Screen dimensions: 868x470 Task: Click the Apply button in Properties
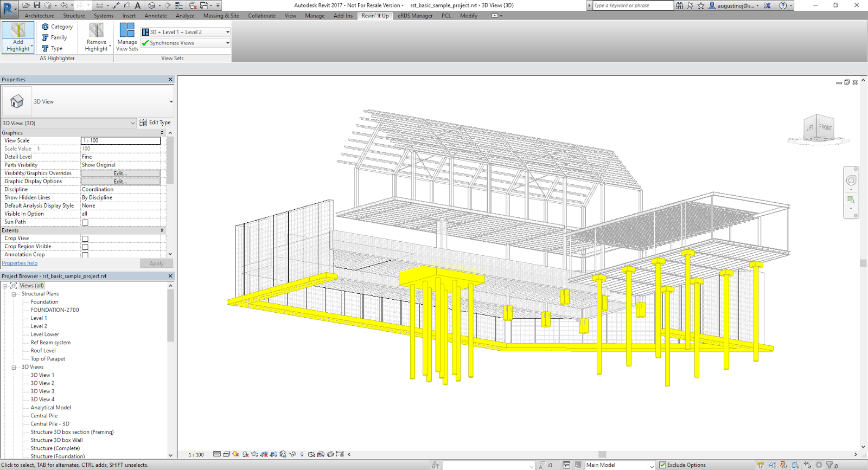click(x=157, y=263)
